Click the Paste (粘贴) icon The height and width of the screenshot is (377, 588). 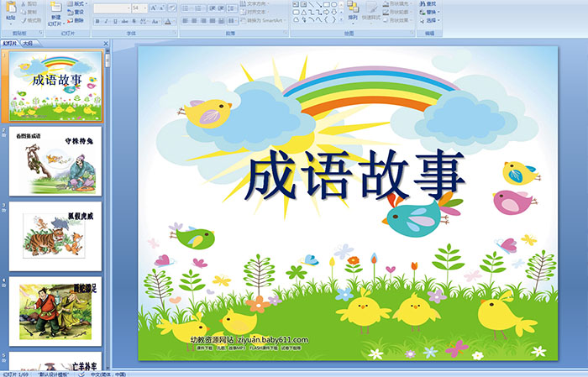click(11, 8)
